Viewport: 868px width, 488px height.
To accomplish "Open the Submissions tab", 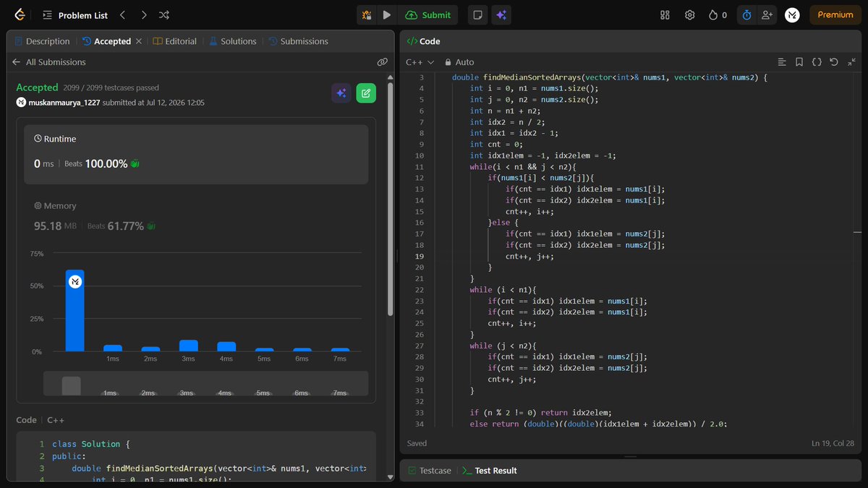I will tap(298, 41).
